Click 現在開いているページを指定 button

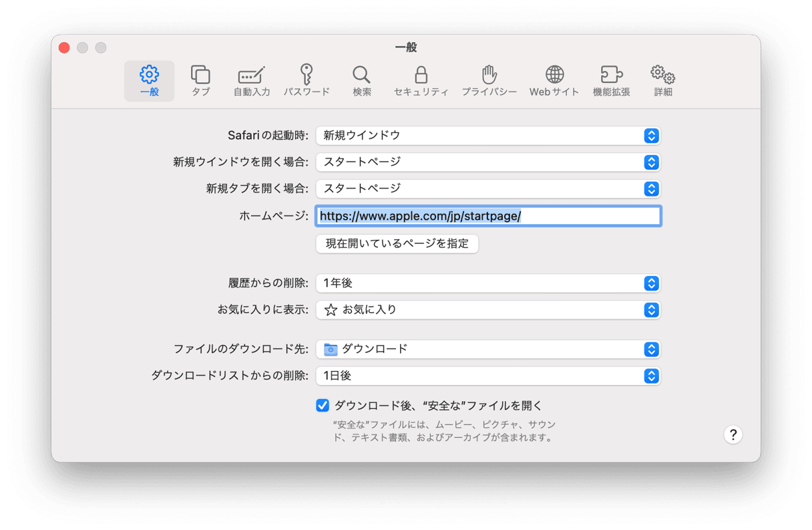[397, 243]
